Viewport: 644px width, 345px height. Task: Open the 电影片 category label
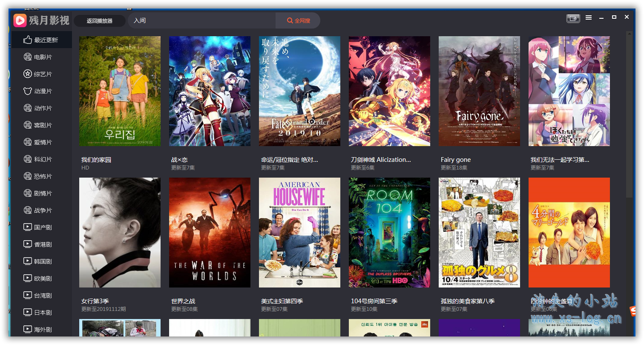(43, 57)
